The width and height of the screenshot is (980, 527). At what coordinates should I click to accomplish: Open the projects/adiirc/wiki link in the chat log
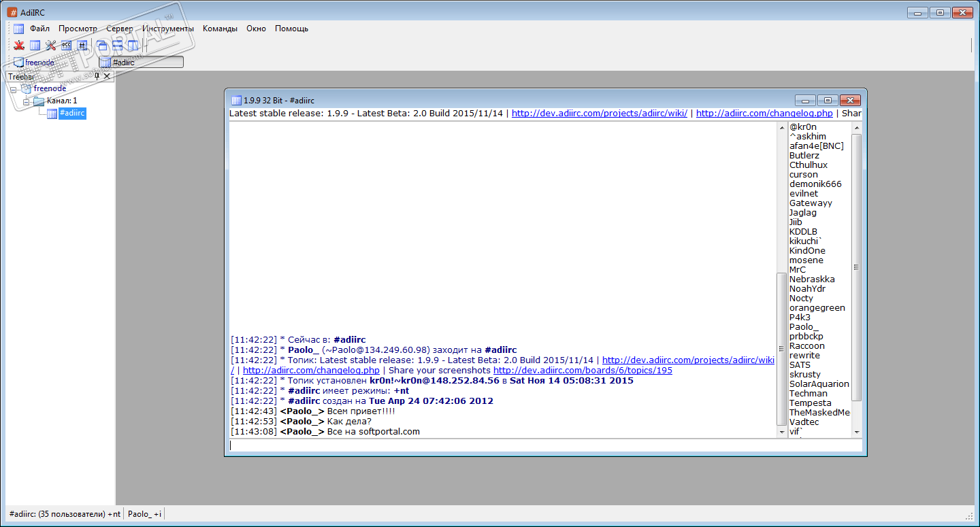(x=688, y=360)
